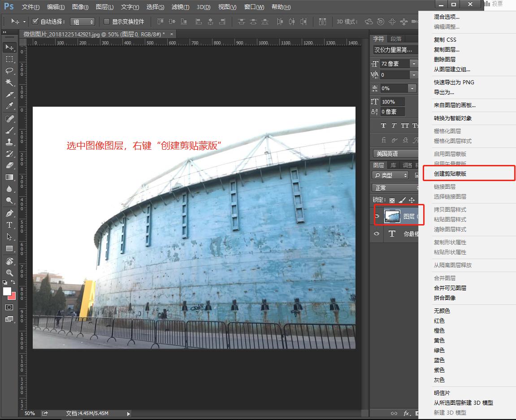Open the font size 72像素 dropdown
Viewport: 516px width, 420px height.
[412, 63]
